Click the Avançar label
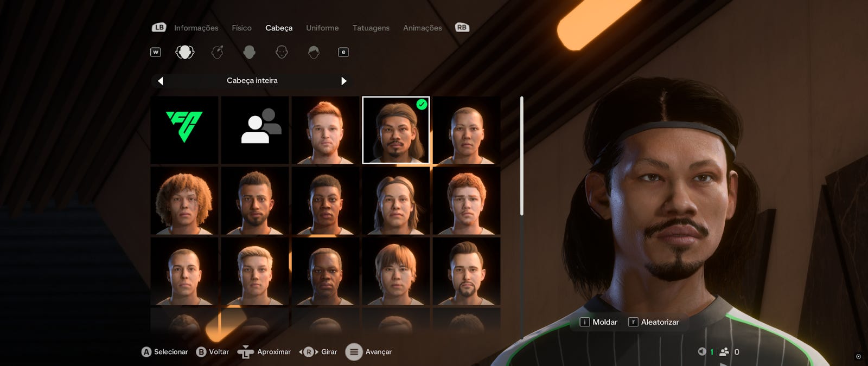 click(x=379, y=352)
